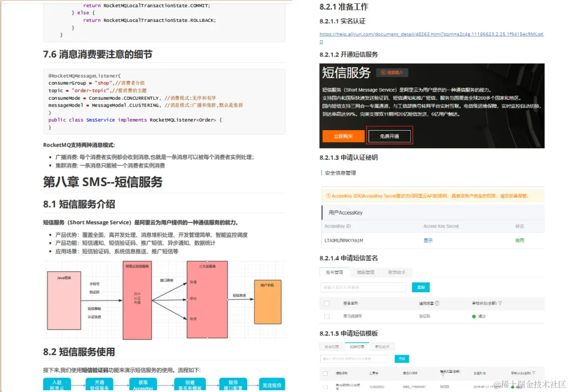
Task: Check the 黑马旅游网 row checkbox
Action: pyautogui.click(x=326, y=316)
